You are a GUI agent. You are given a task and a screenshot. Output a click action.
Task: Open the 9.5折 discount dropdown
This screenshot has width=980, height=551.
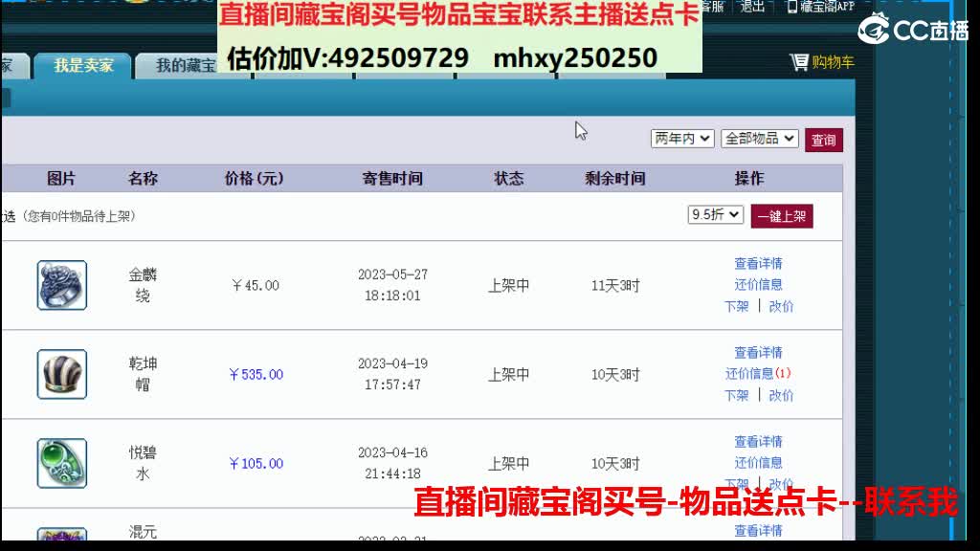(714, 215)
